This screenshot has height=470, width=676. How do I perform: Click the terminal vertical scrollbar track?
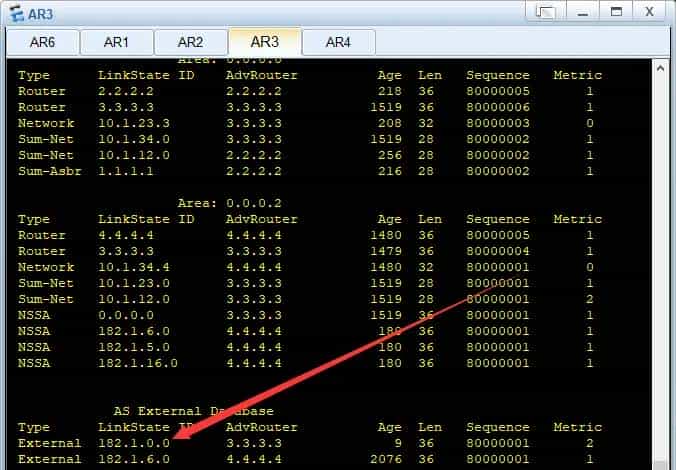pyautogui.click(x=660, y=267)
